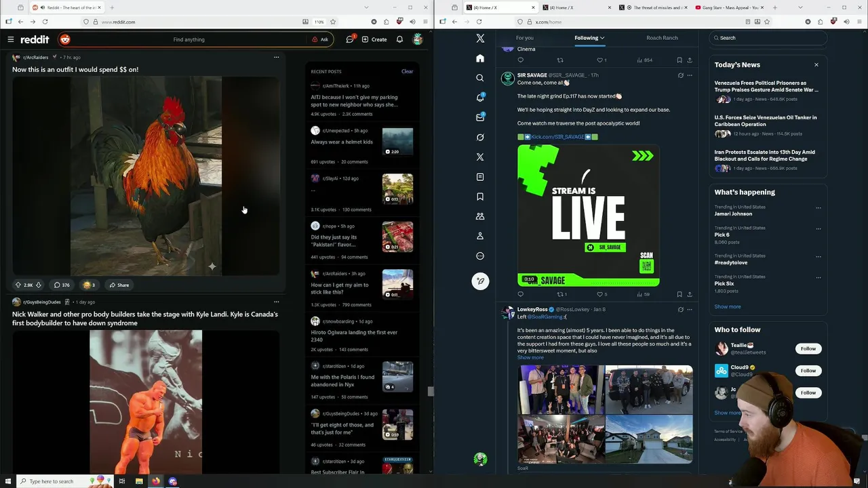Show more trending topics on X
This screenshot has width=868, height=488.
pos(728,306)
